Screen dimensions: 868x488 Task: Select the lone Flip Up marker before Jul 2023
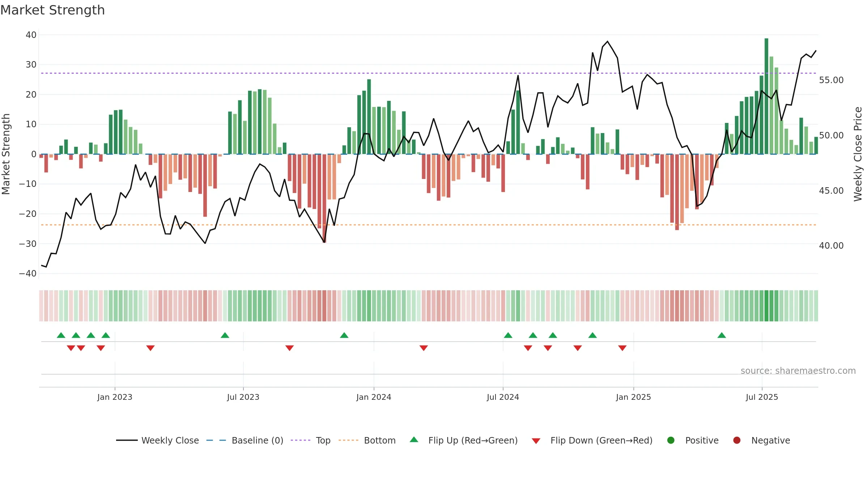coord(225,335)
